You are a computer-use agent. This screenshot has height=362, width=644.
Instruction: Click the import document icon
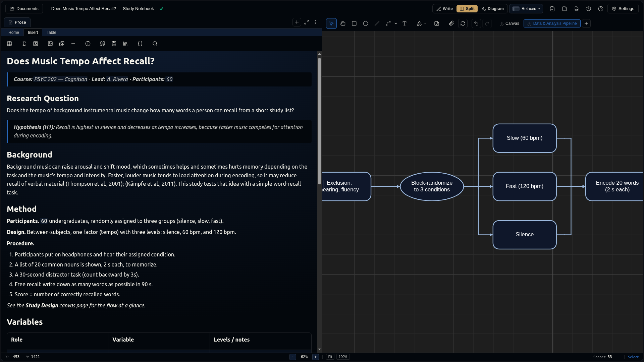point(552,9)
